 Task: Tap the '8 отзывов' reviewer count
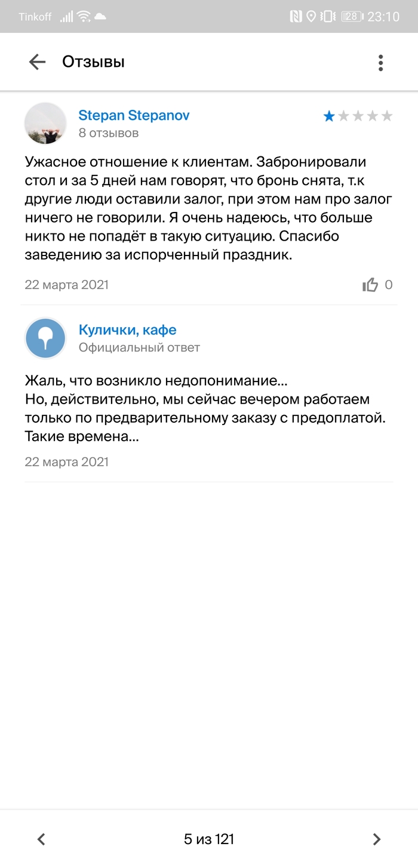[109, 133]
